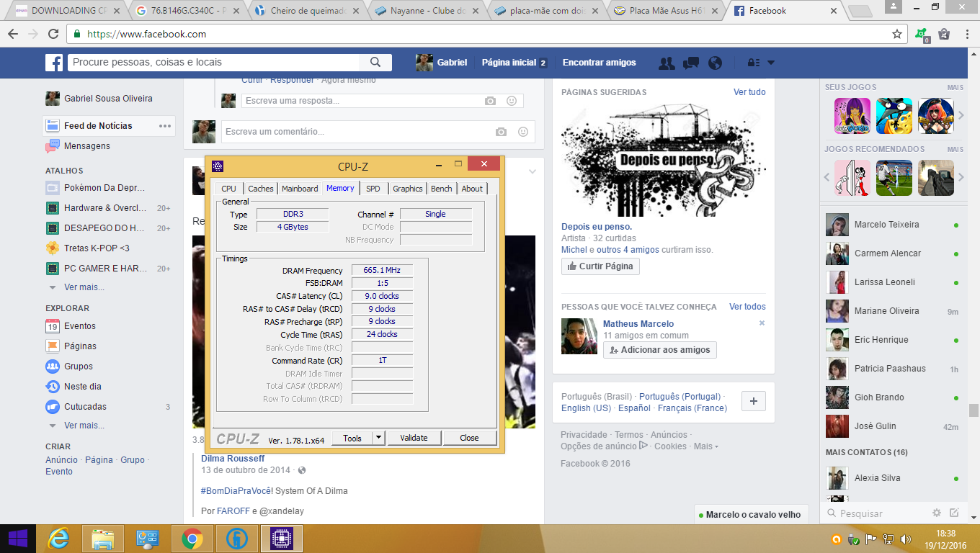The height and width of the screenshot is (553, 980).
Task: Open Tools dropdown arrow in CPU-Z
Action: point(379,438)
